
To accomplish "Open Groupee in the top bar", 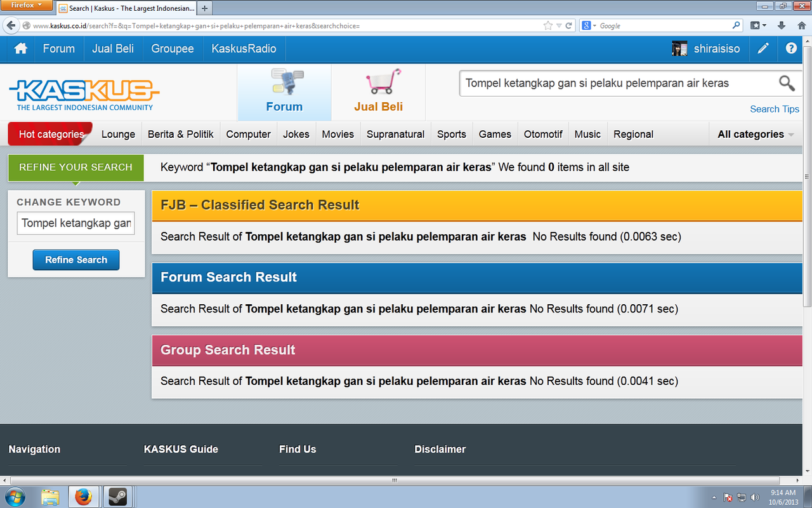I will tap(173, 48).
